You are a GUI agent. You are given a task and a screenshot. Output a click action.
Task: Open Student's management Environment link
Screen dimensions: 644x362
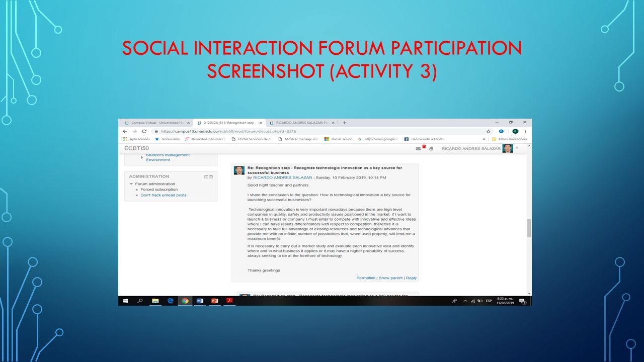(x=168, y=157)
